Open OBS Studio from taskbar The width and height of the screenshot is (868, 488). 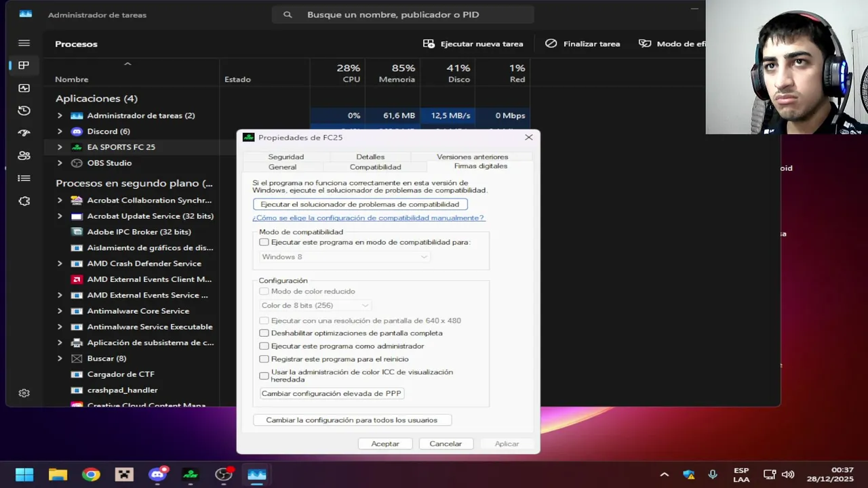click(x=224, y=474)
